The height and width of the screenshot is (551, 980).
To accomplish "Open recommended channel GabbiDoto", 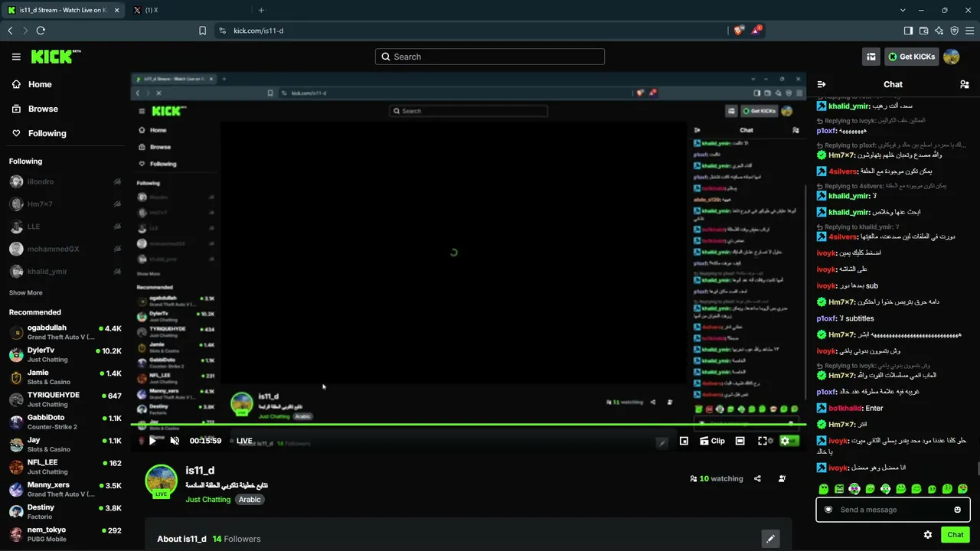I will tap(65, 422).
